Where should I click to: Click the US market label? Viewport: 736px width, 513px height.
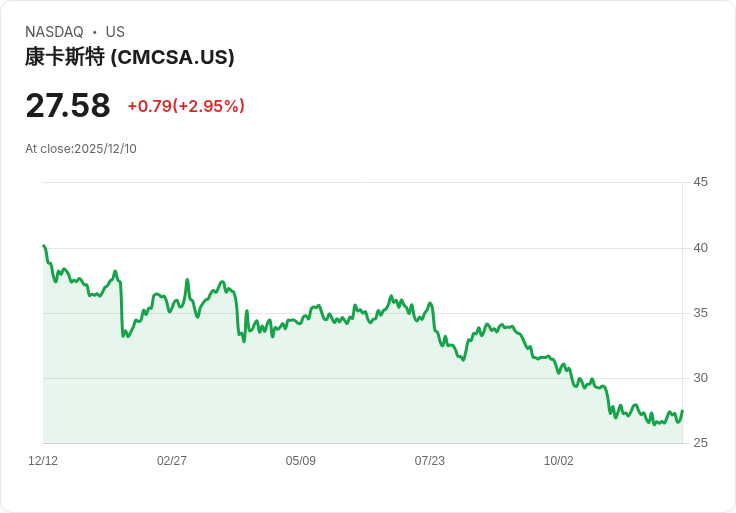click(115, 32)
